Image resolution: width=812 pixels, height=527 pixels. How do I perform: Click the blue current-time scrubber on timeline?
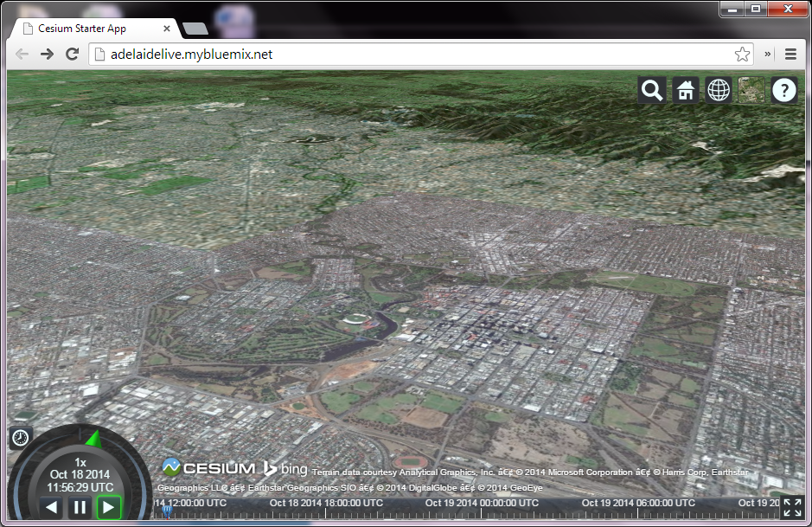pos(167,511)
